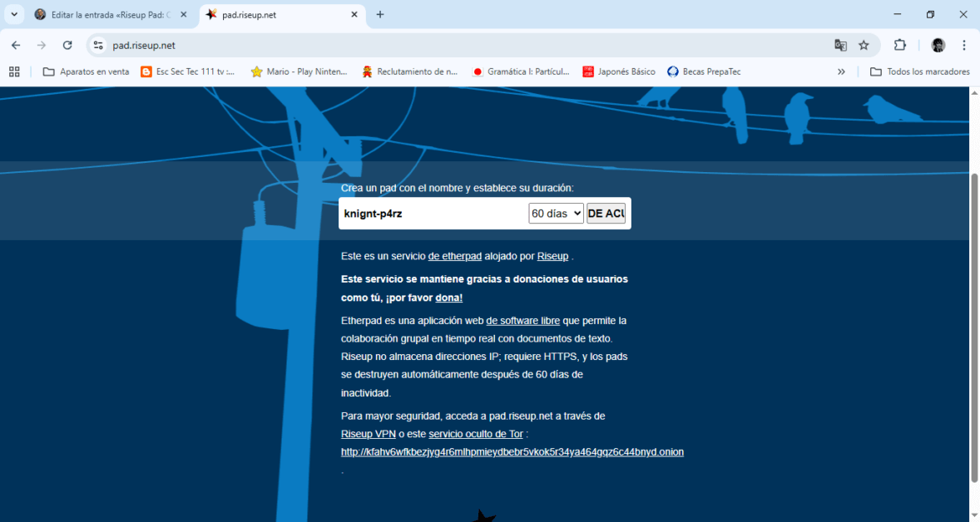Screen dimensions: 980x522
Task: Click the pad name text field
Action: (x=433, y=214)
